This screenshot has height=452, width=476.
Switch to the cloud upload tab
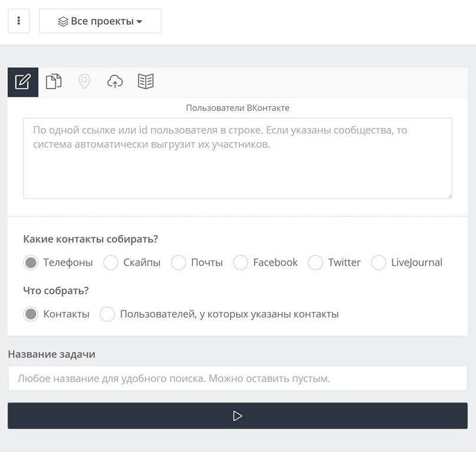pyautogui.click(x=115, y=81)
